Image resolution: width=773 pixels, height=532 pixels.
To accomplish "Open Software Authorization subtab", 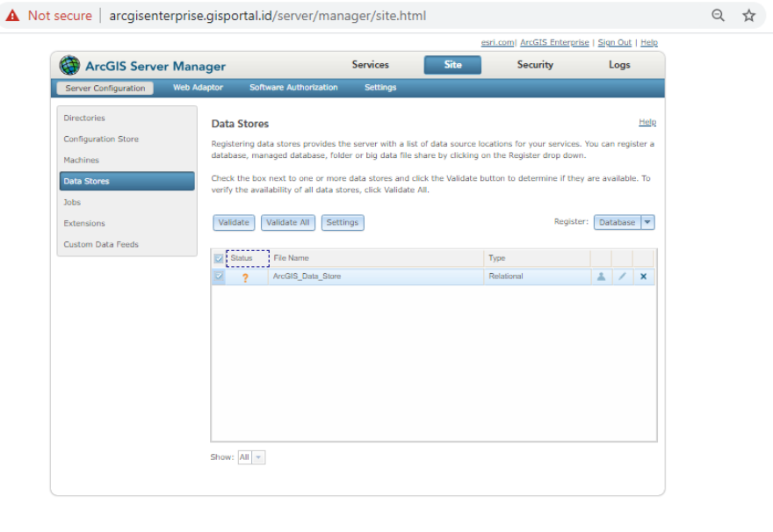I will coord(293,87).
